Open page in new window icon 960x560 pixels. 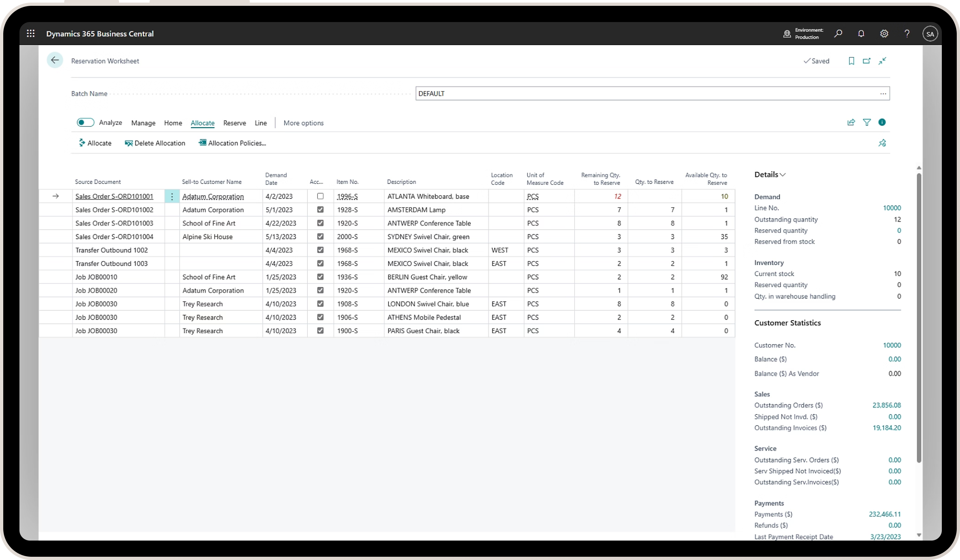866,61
